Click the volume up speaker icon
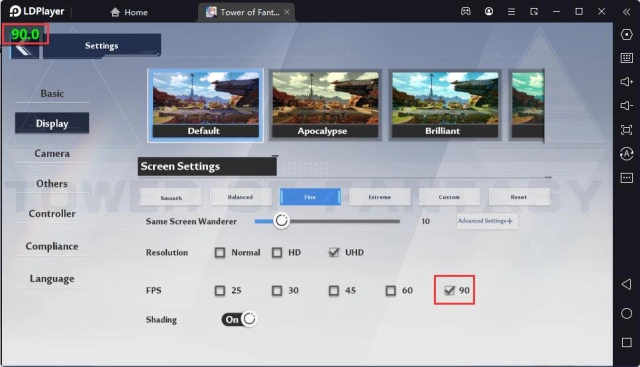This screenshot has width=640, height=367. pos(627,82)
